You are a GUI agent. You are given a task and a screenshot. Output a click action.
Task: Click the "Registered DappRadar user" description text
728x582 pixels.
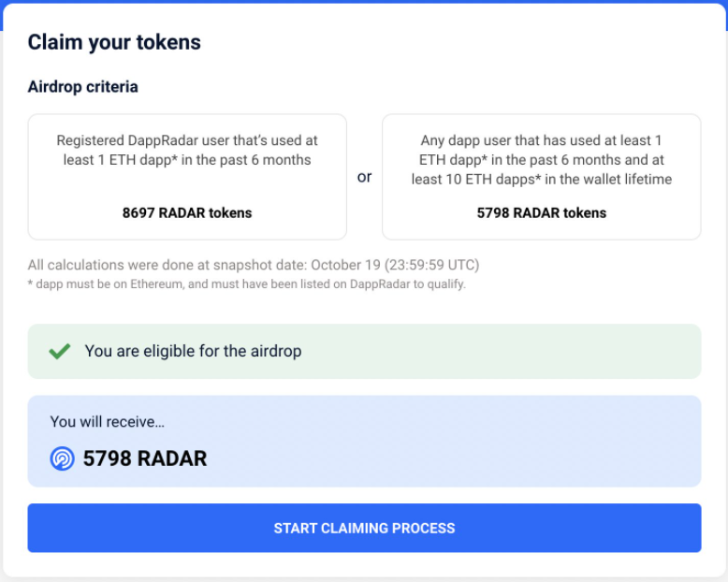187,140
